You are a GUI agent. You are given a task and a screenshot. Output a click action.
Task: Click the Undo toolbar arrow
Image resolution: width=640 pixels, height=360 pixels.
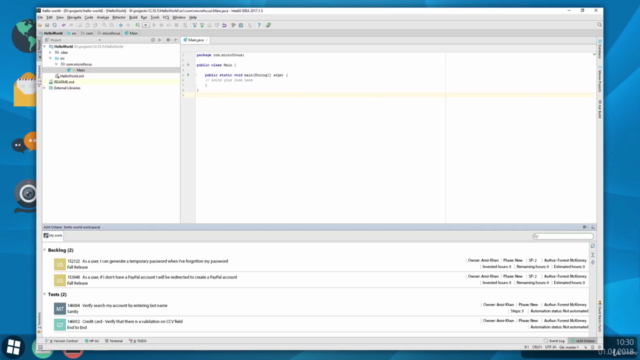tap(64, 25)
